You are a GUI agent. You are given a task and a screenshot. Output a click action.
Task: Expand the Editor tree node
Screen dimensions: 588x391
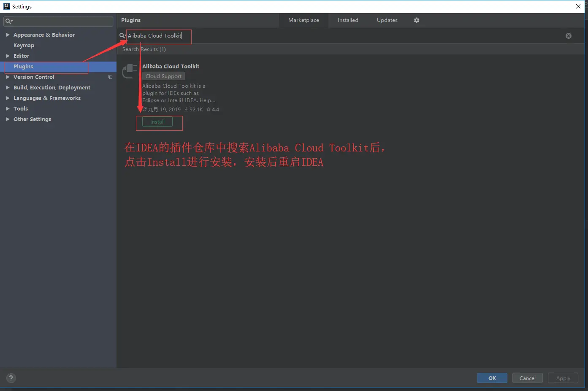point(8,56)
